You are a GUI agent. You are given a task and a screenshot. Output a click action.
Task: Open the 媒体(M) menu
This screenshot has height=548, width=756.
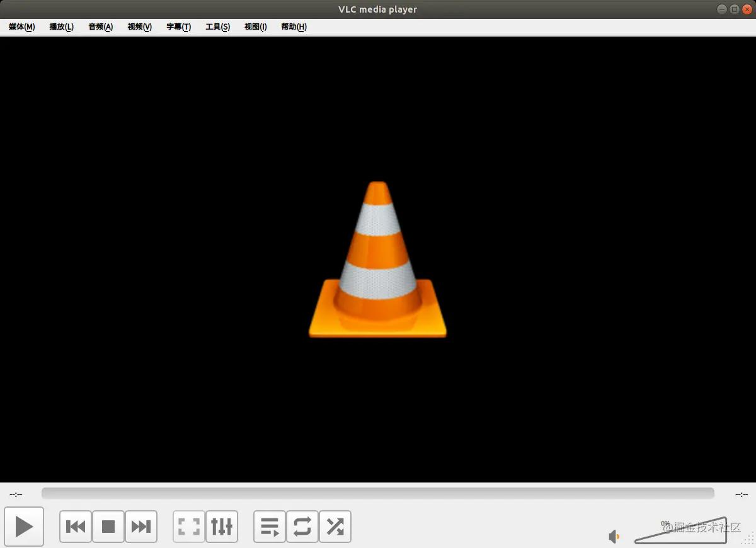pos(22,27)
